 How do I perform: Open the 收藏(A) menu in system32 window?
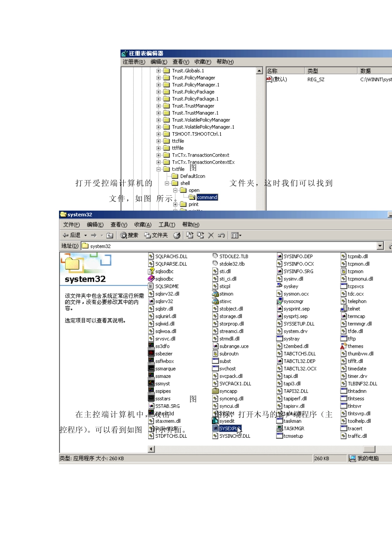coord(143,225)
